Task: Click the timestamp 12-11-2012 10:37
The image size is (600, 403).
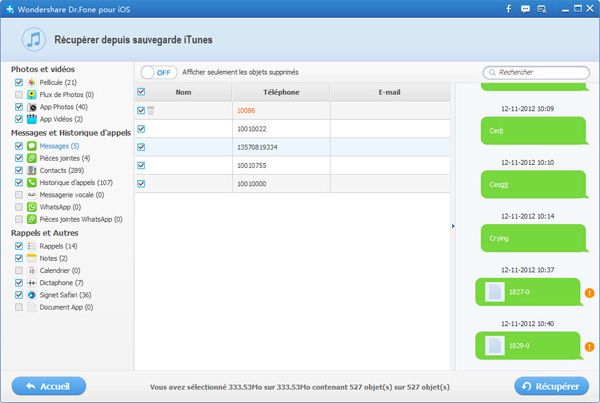Action: click(x=527, y=270)
